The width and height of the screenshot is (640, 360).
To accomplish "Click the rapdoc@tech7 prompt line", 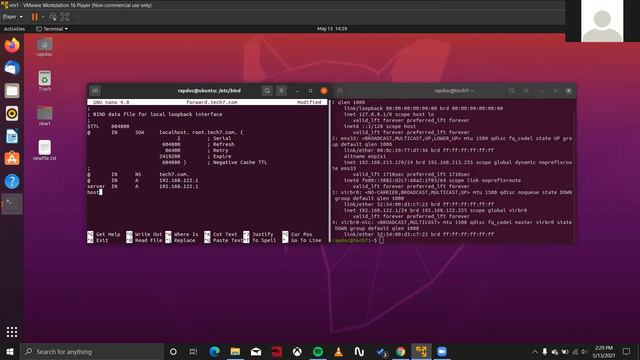I will 358,240.
